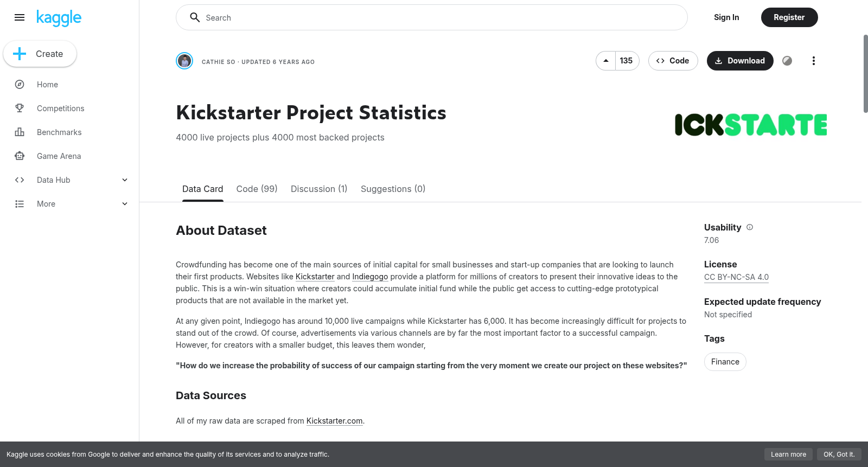Click the Create button
Viewport: 868px width, 467px height.
click(x=40, y=54)
